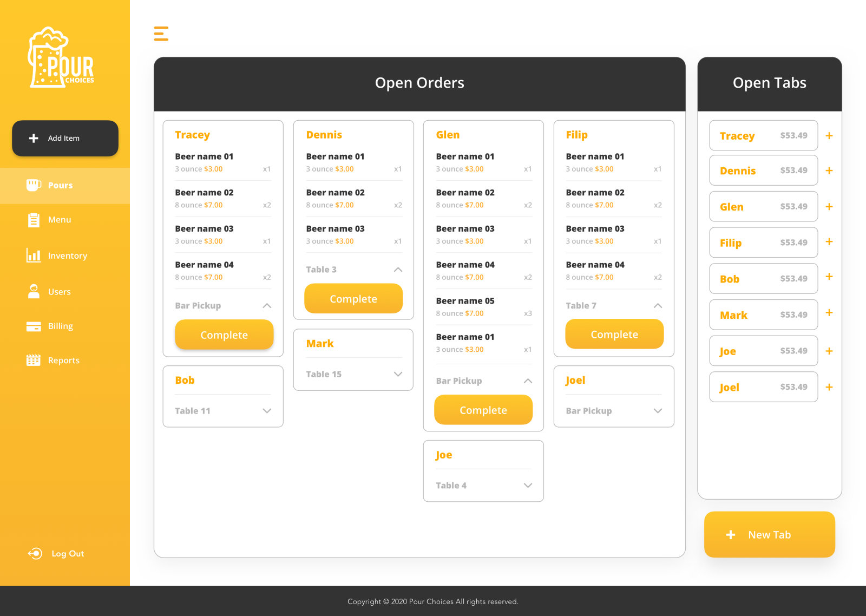Collapse Glen's Bar Pickup order chevron
The image size is (866, 616).
[528, 381]
